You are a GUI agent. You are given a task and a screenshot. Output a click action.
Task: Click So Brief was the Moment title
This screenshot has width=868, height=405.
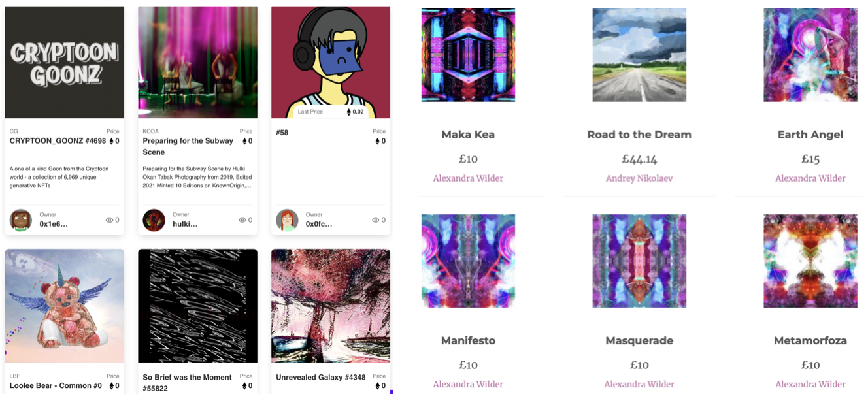point(188,383)
